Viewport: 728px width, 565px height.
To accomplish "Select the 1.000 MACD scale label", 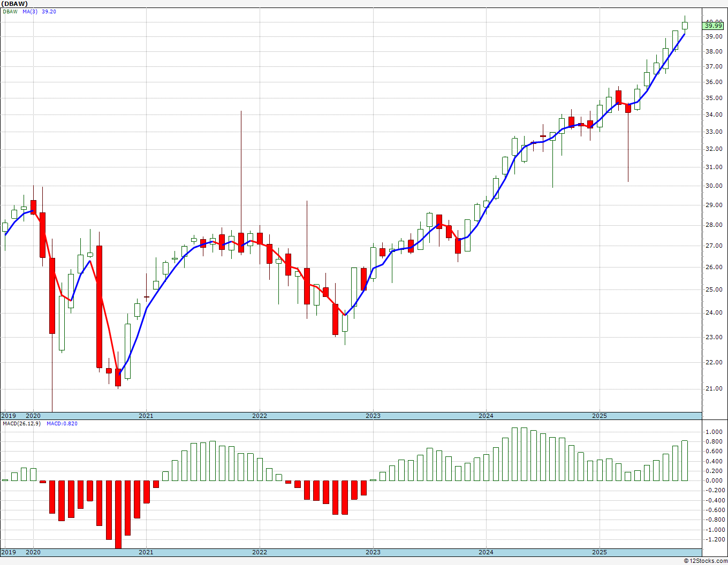I will [714, 432].
